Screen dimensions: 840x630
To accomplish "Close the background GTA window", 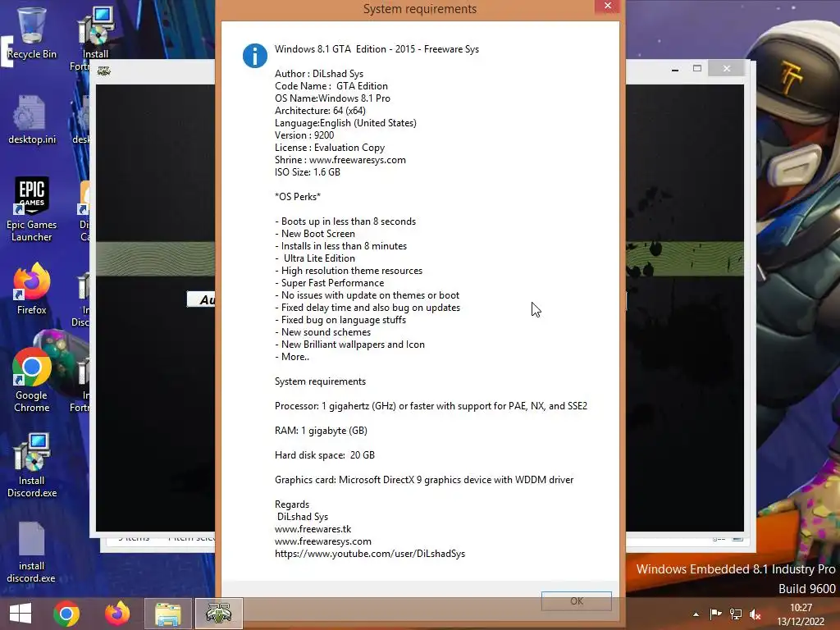I will click(x=727, y=68).
